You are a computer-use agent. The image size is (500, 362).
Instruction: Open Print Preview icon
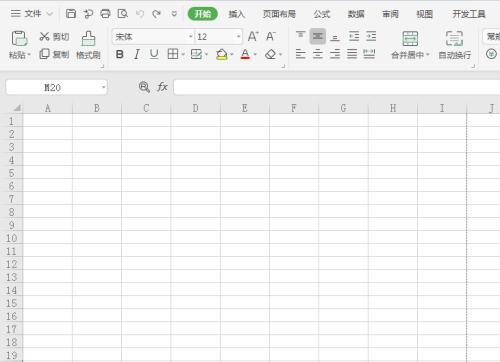tap(123, 14)
